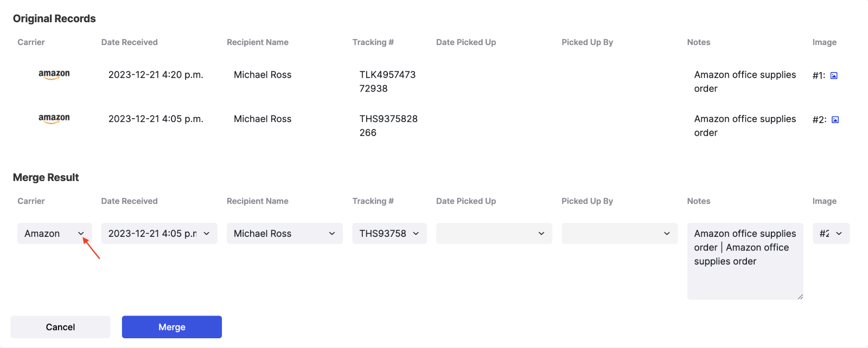
Task: Expand Recipient Name dropdown showing Michael Ross
Action: [285, 234]
